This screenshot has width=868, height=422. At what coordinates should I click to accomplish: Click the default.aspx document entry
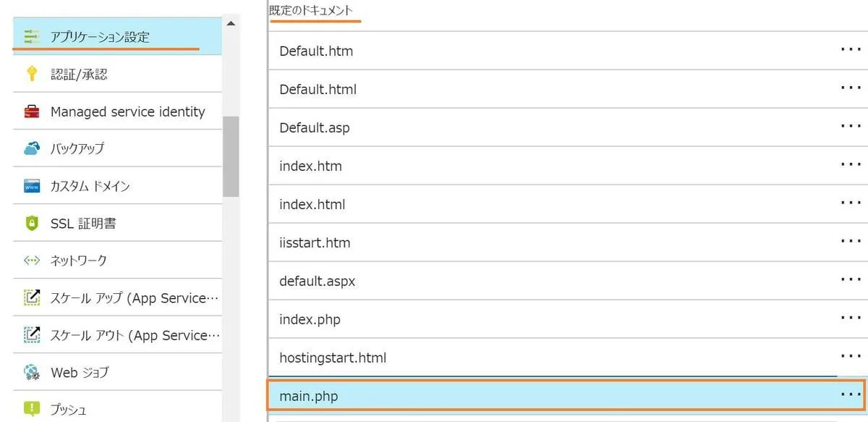pos(550,281)
